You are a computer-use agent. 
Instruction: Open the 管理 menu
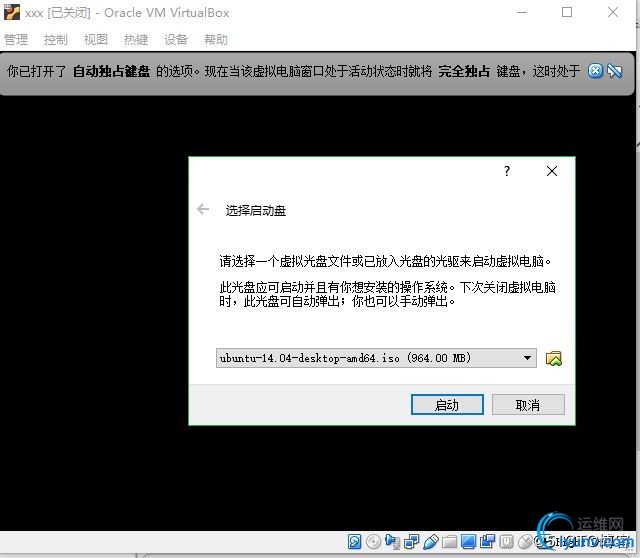click(16, 39)
